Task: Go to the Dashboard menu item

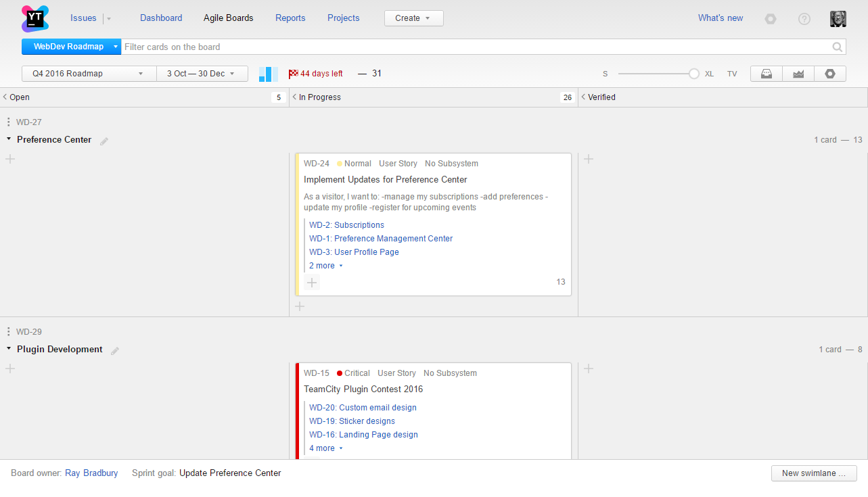Action: pyautogui.click(x=161, y=18)
